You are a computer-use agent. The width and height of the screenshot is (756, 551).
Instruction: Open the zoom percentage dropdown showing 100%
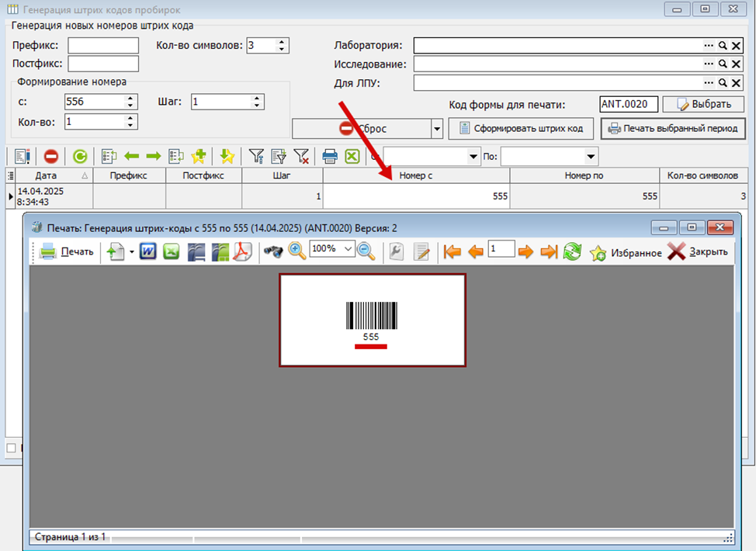coord(348,249)
